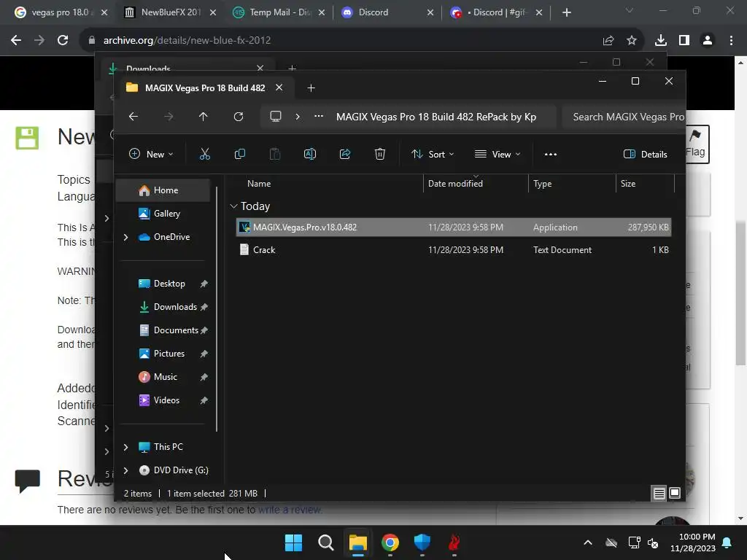Viewport: 747px width, 560px height.
Task: Expand the This PC tree node
Action: [125, 447]
